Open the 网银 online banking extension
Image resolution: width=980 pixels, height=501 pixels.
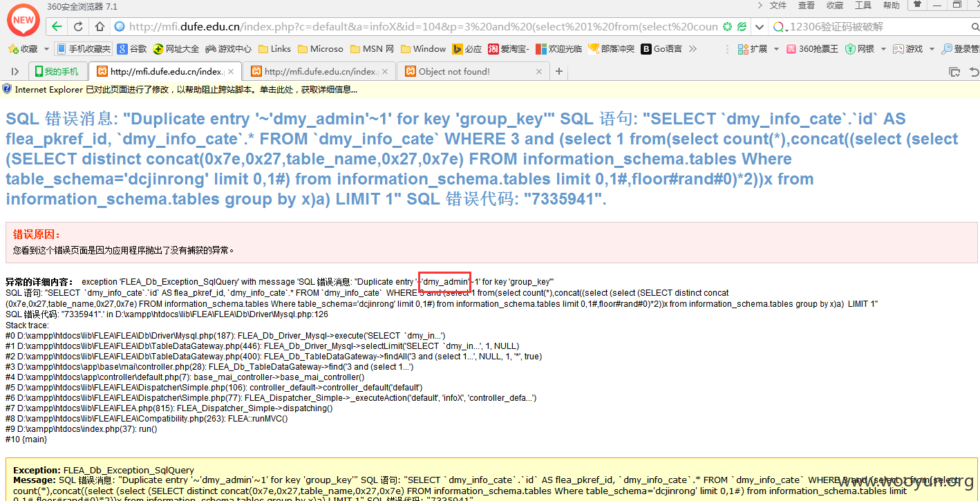point(859,49)
